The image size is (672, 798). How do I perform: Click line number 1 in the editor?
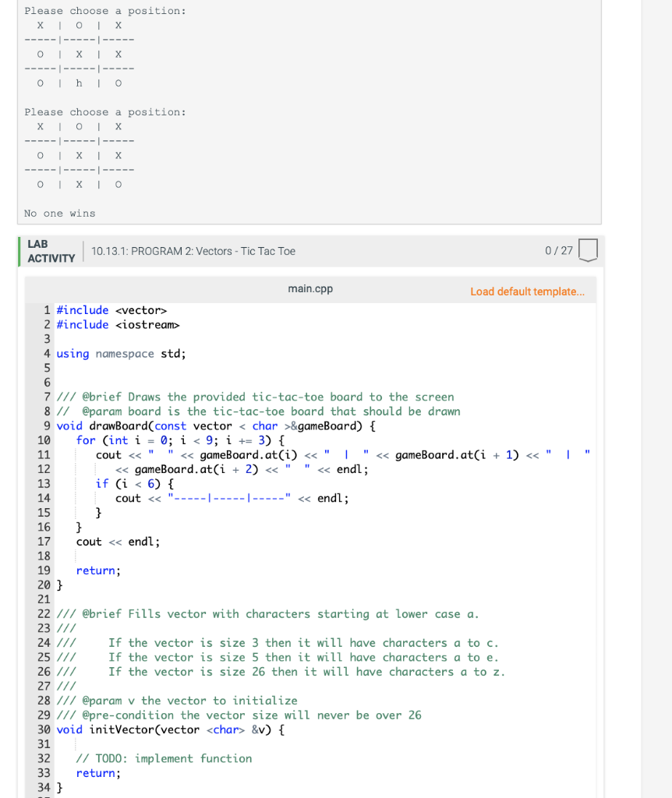click(x=46, y=310)
